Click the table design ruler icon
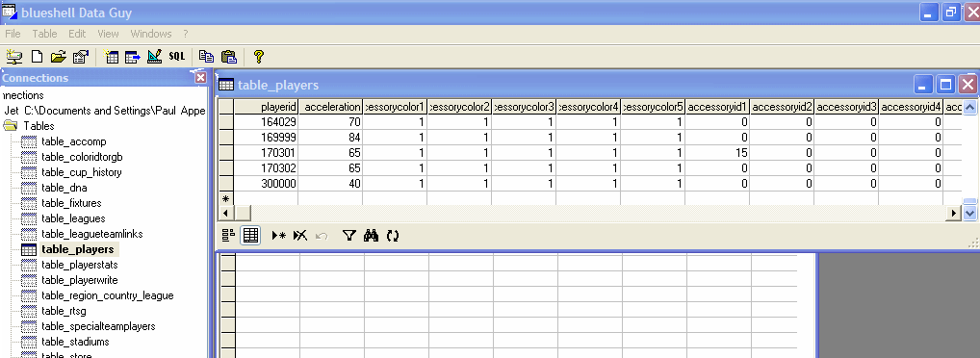Image resolution: width=980 pixels, height=358 pixels. click(154, 57)
